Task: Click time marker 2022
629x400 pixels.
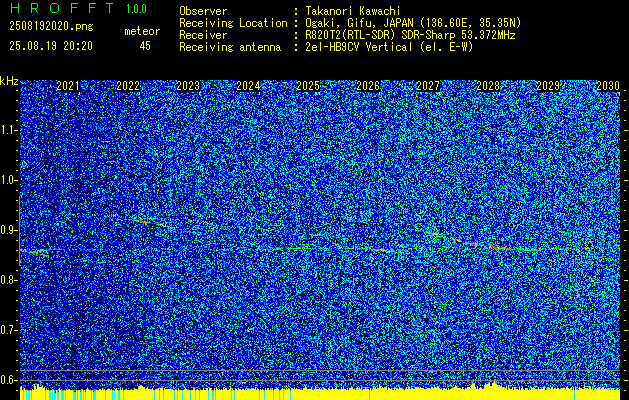Action: (x=128, y=86)
